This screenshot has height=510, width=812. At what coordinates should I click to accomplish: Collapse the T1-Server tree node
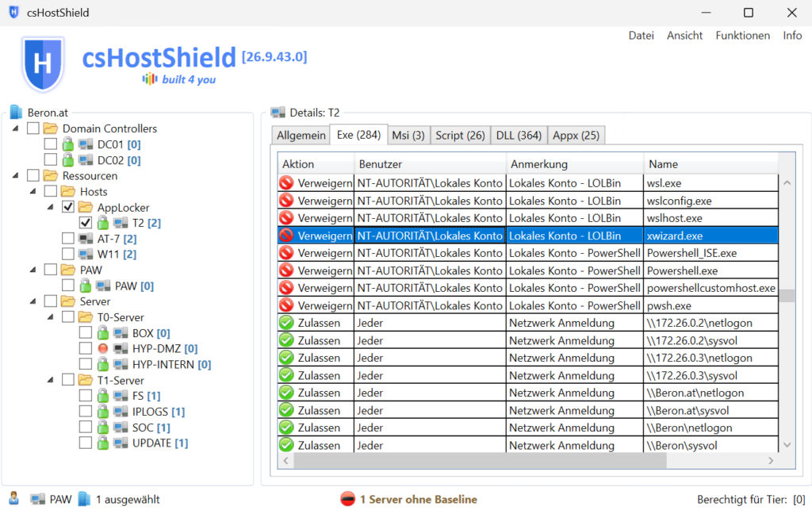50,380
